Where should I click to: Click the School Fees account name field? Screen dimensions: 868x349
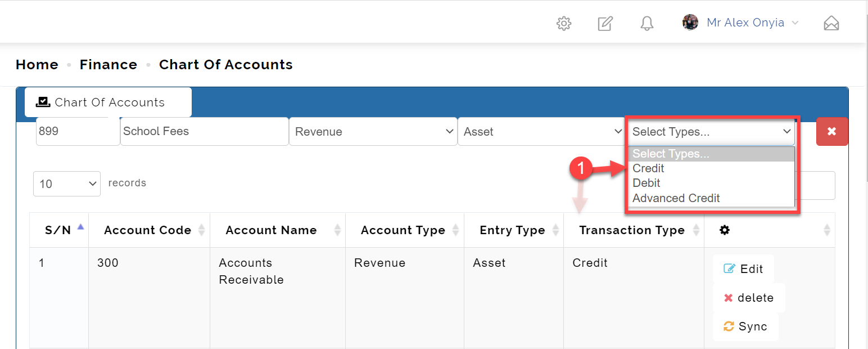[205, 131]
